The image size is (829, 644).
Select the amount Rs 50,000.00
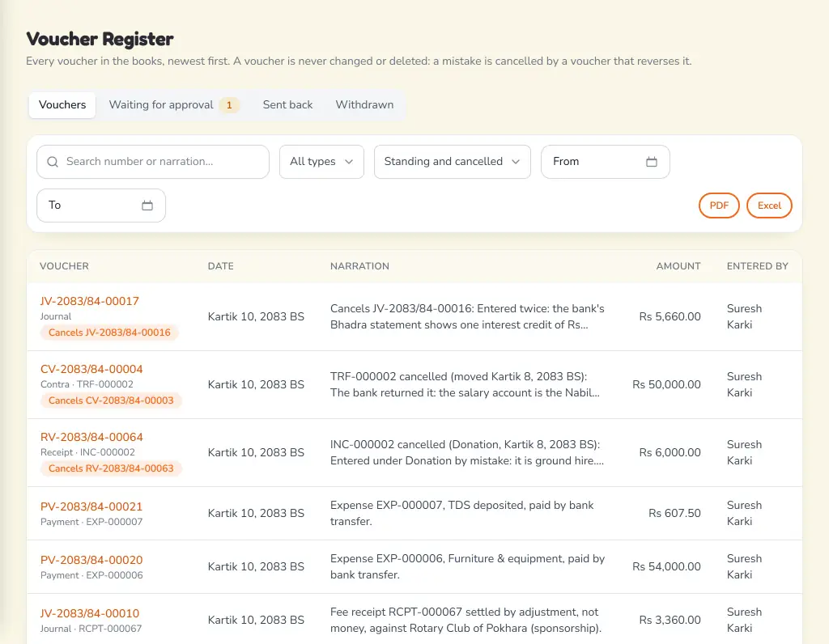[666, 384]
